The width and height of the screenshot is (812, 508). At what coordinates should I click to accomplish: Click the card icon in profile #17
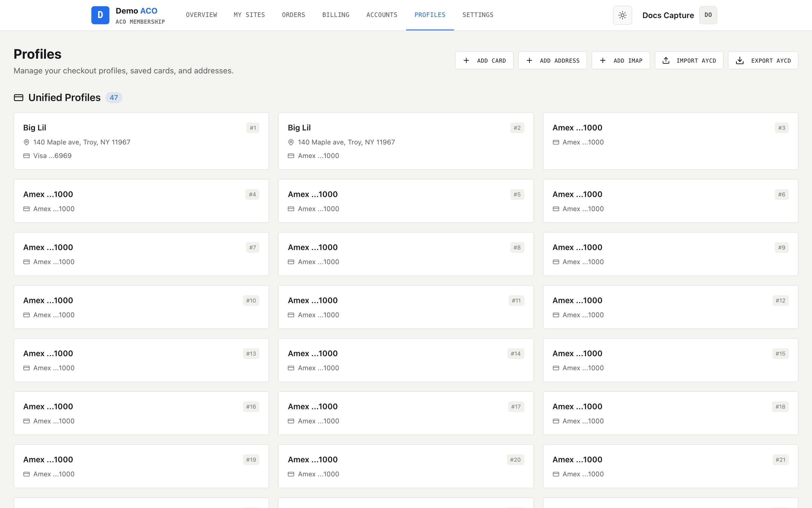pos(291,421)
